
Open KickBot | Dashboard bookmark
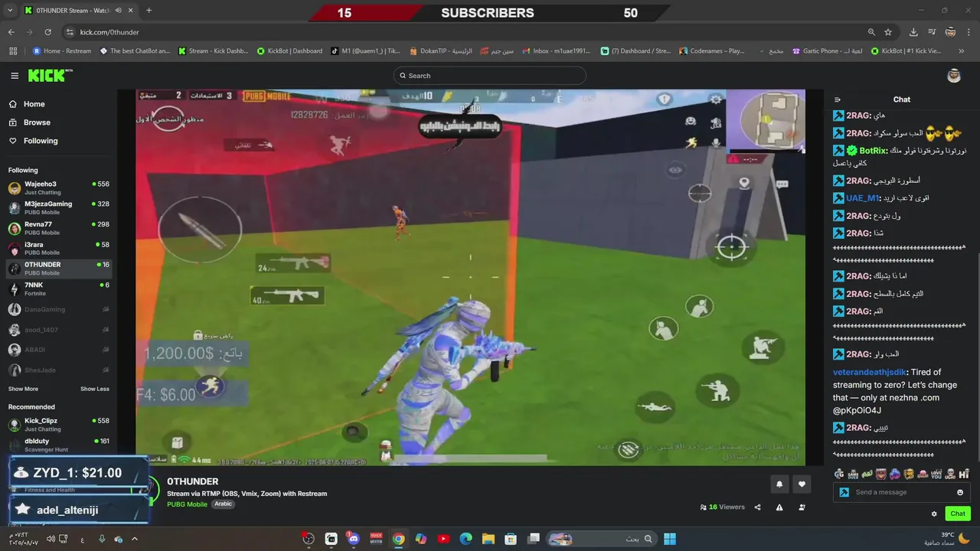pyautogui.click(x=289, y=51)
